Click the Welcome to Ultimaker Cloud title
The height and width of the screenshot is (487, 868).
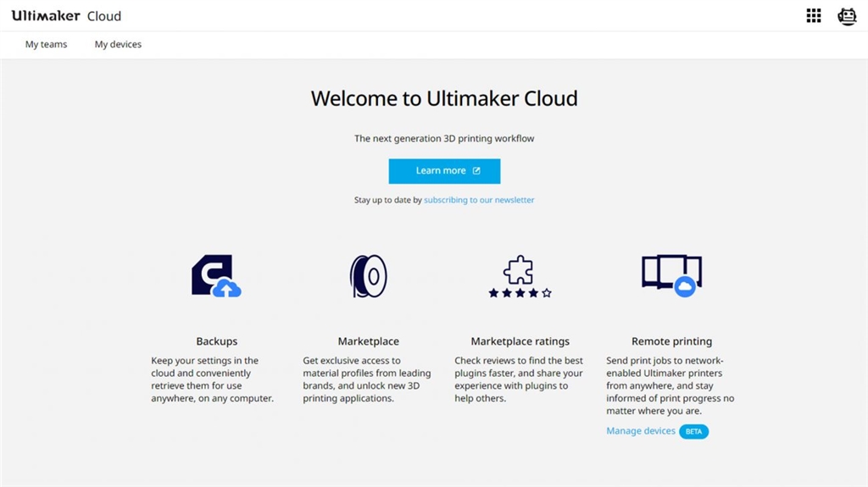[x=444, y=98]
